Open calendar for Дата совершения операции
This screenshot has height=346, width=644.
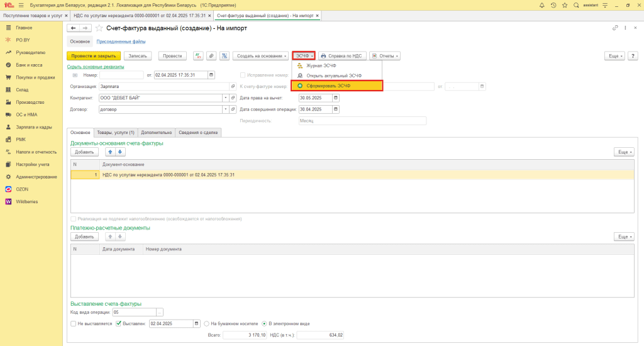336,109
